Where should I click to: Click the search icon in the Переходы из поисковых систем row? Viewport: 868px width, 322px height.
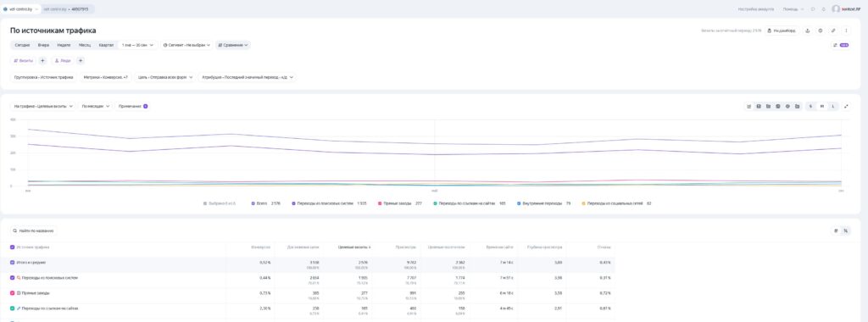click(x=19, y=278)
